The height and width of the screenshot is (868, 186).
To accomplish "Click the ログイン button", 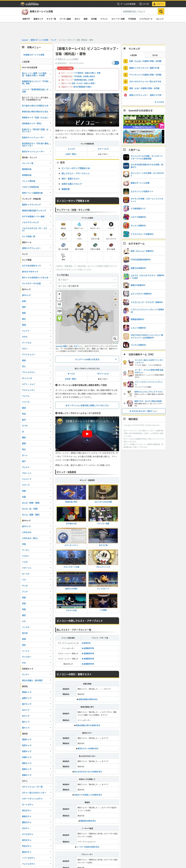I will coord(159,4).
